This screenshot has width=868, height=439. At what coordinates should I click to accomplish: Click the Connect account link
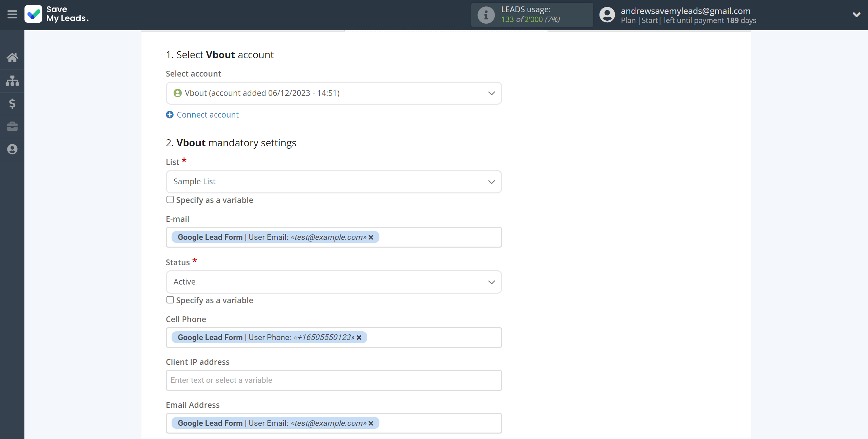208,115
